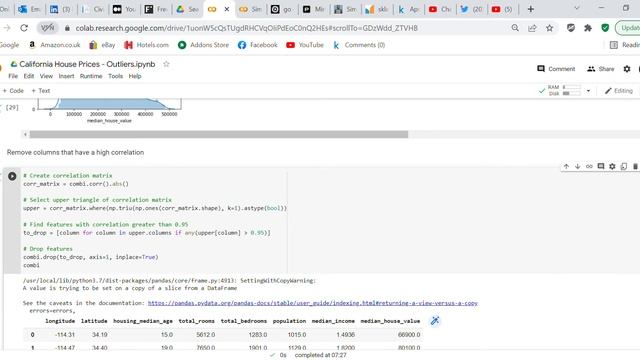Switch to the Twitter tab
The image size is (640, 360).
coord(471,9)
